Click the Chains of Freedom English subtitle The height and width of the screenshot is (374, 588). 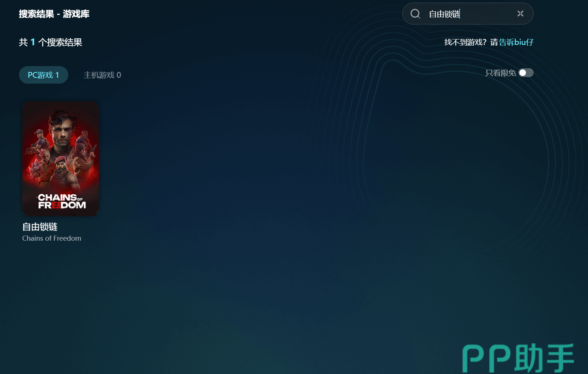pyautogui.click(x=52, y=238)
